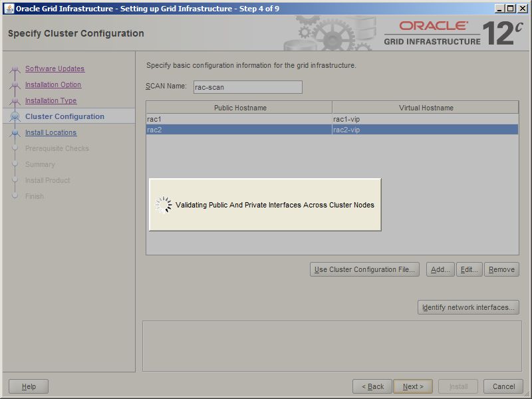Select the rac1-vip virtual hostname cell
This screenshot has width=532, height=399.
click(x=425, y=119)
